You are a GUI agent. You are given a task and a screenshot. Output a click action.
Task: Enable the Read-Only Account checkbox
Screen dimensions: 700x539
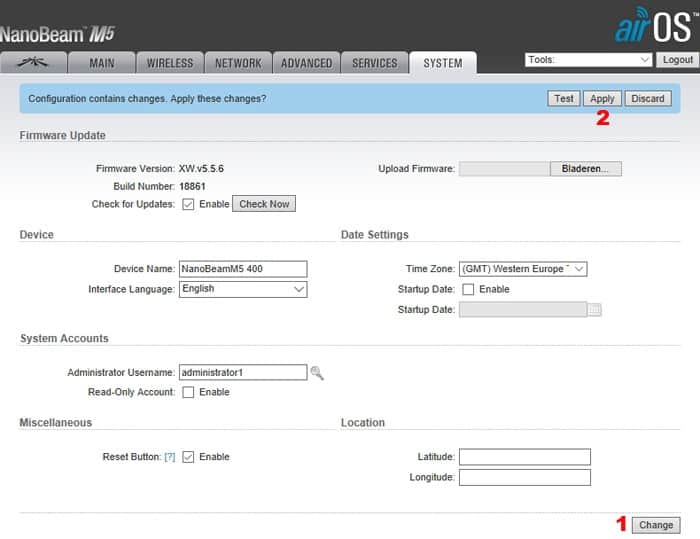(x=188, y=392)
